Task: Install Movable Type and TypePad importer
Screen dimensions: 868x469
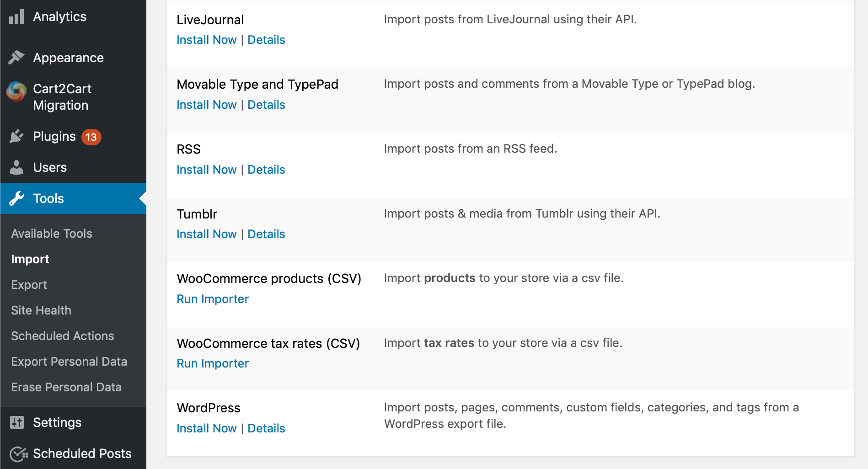Action: pos(207,105)
